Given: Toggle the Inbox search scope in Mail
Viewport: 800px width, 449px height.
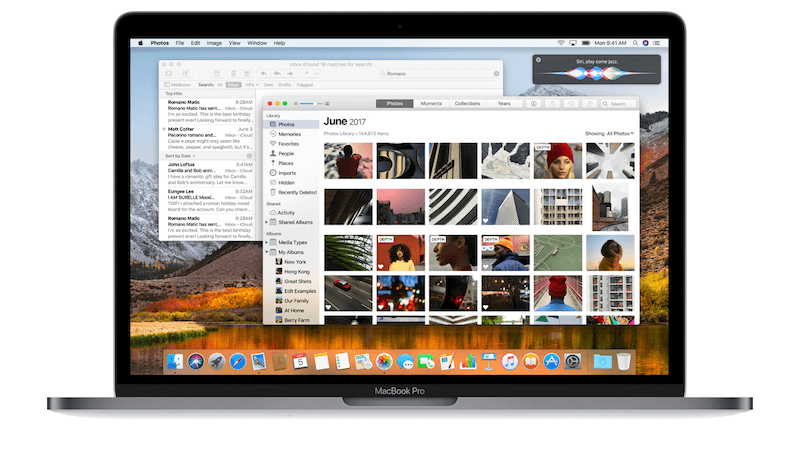Looking at the screenshot, I should click(x=233, y=85).
